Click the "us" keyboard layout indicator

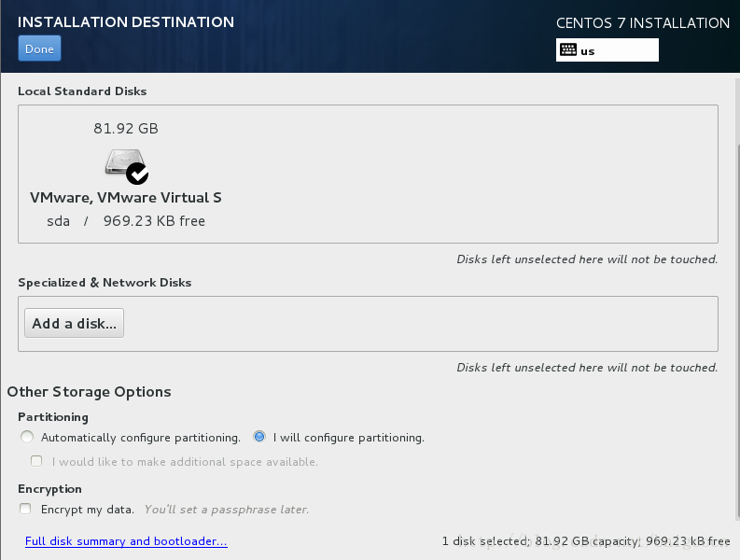click(x=588, y=51)
